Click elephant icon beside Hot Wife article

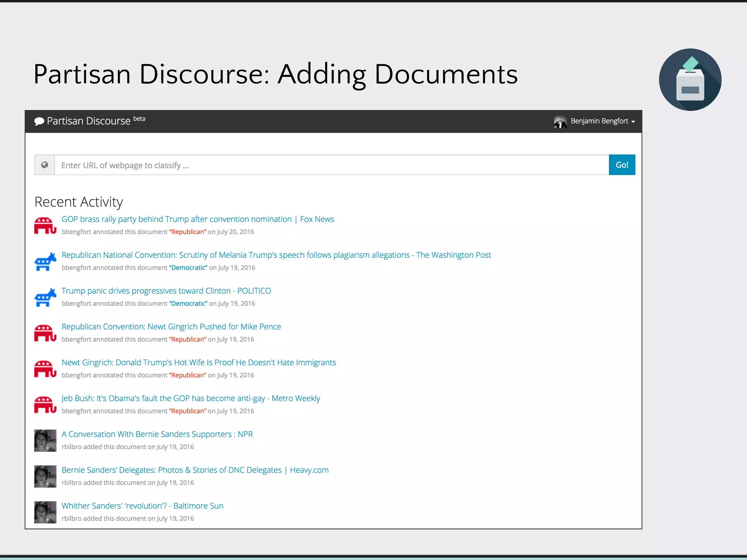[x=45, y=369]
